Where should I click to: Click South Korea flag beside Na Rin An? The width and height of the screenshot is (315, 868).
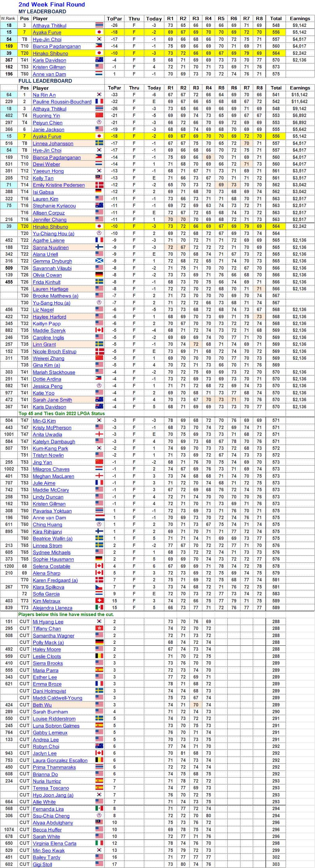pos(99,95)
